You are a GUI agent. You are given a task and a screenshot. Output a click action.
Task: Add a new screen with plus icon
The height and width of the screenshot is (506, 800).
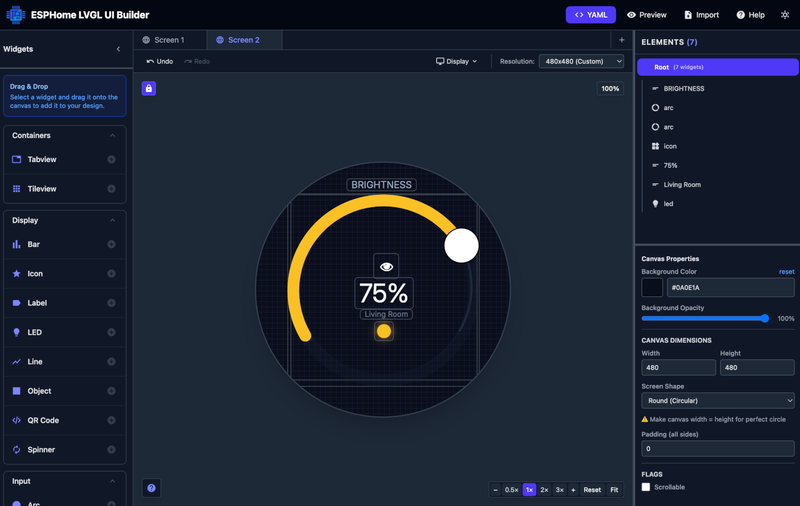621,40
